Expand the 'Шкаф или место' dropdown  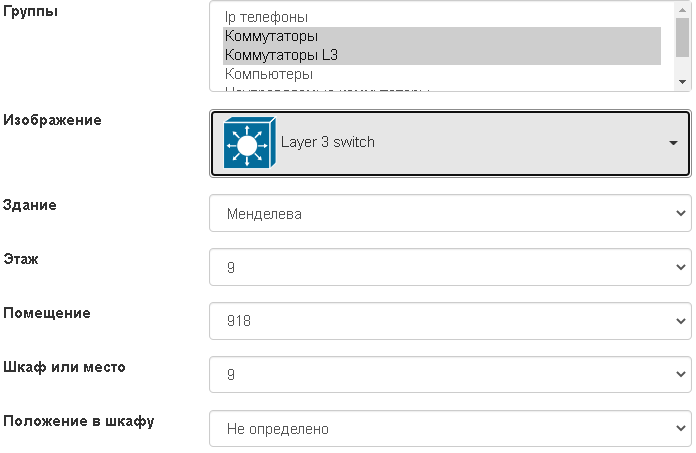pos(450,375)
